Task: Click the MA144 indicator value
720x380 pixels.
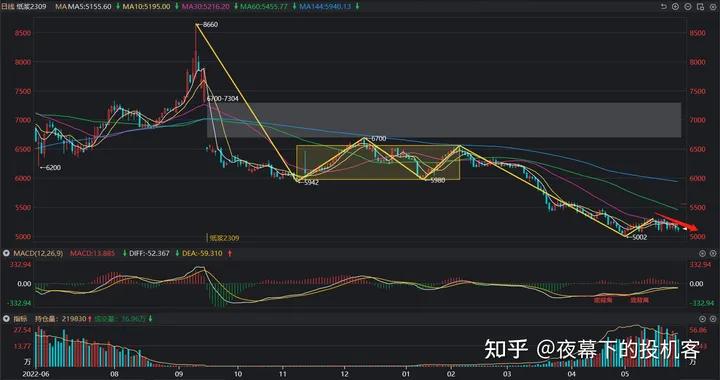Action: tap(325, 7)
